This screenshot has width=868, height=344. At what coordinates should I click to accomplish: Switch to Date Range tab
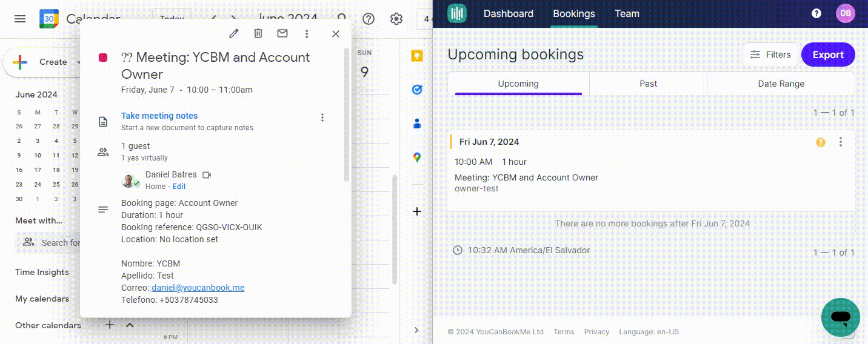point(781,84)
